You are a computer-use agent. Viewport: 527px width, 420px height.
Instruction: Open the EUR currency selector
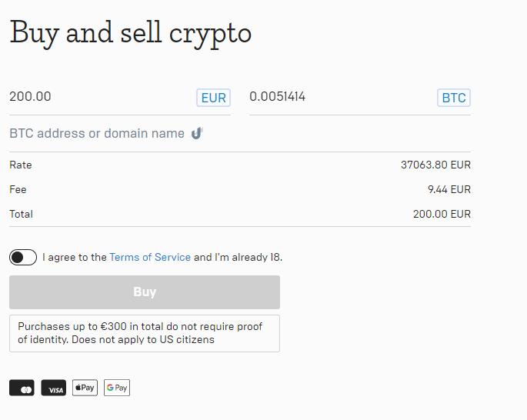213,98
